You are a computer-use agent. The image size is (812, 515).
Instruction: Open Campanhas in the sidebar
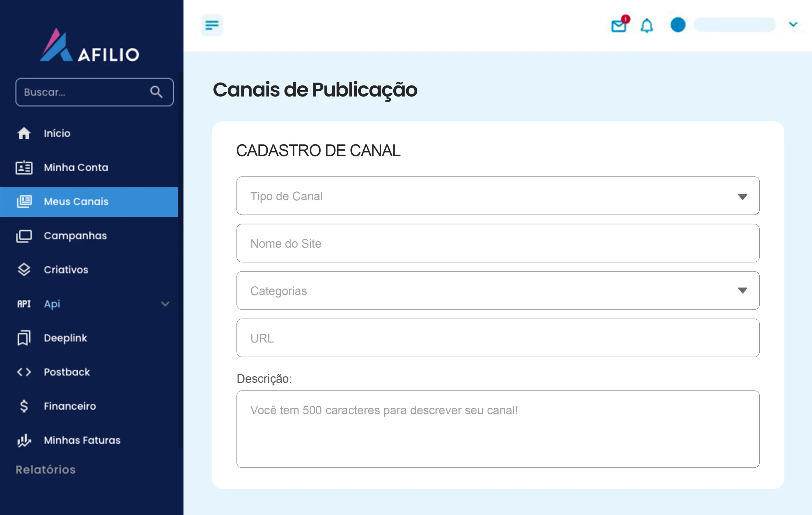(x=75, y=236)
